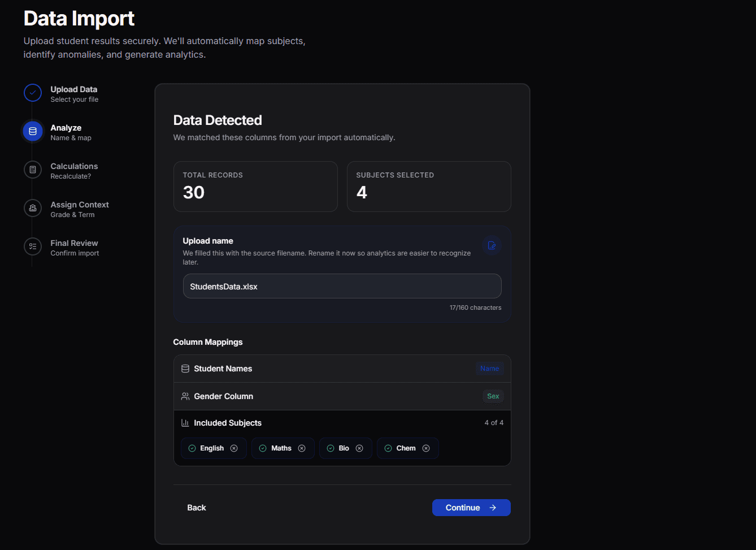This screenshot has height=550, width=756.
Task: Click the 'Grade & Term' step subtitle
Action: click(x=72, y=215)
